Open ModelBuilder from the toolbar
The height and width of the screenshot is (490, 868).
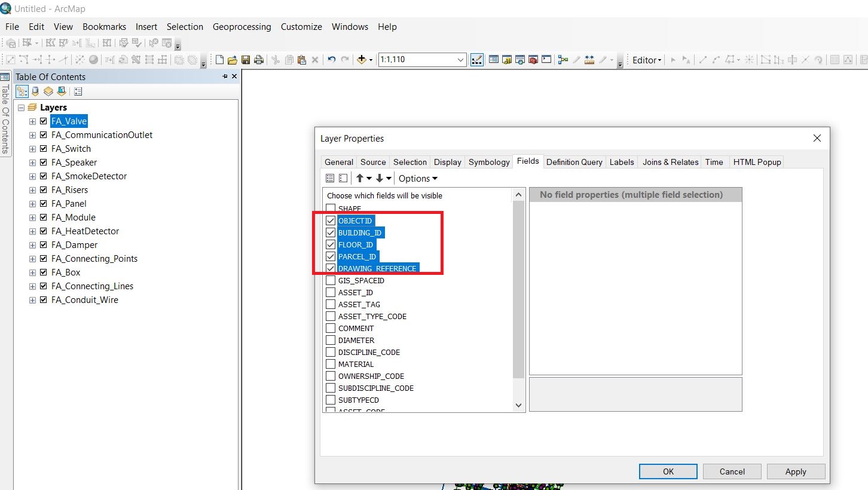[563, 60]
